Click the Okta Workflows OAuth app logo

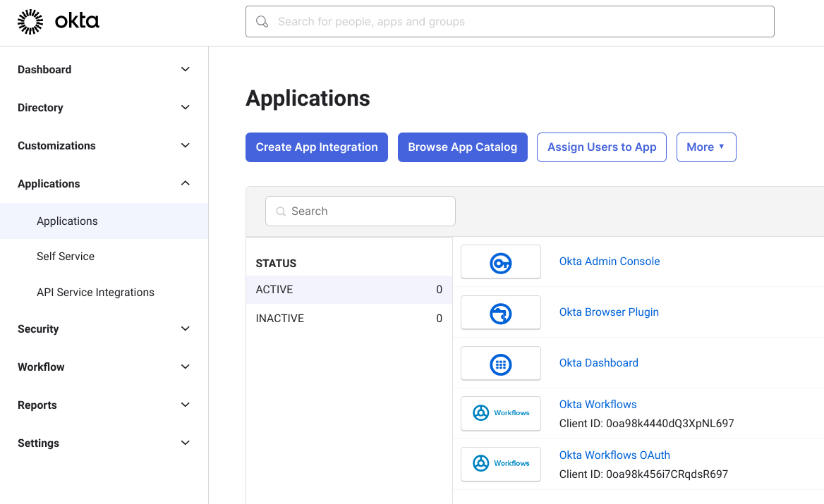pos(501,464)
